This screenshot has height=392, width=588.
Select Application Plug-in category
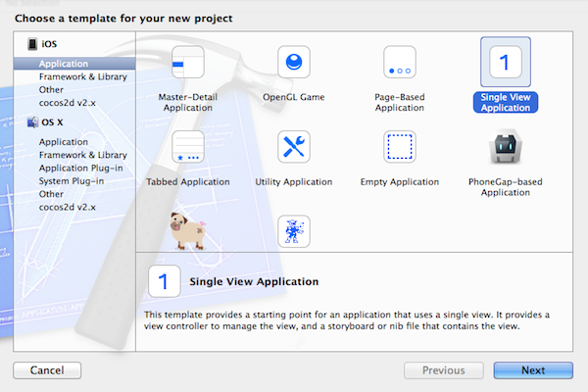(x=80, y=168)
